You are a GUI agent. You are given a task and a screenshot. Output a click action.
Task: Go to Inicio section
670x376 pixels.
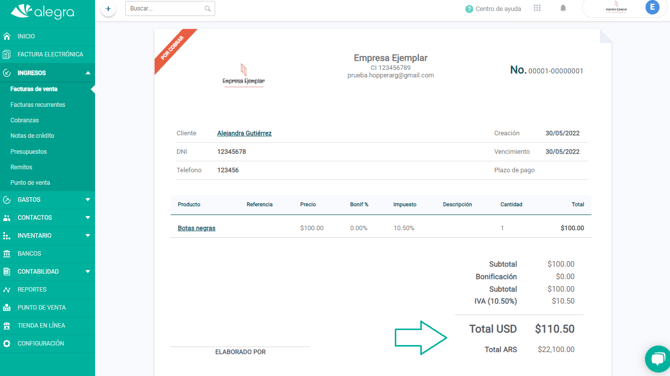tap(26, 36)
